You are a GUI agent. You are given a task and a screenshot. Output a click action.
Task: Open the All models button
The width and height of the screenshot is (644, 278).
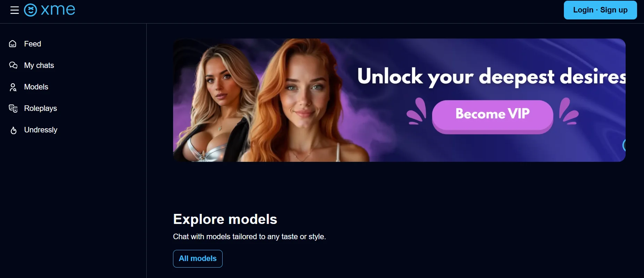pyautogui.click(x=198, y=259)
